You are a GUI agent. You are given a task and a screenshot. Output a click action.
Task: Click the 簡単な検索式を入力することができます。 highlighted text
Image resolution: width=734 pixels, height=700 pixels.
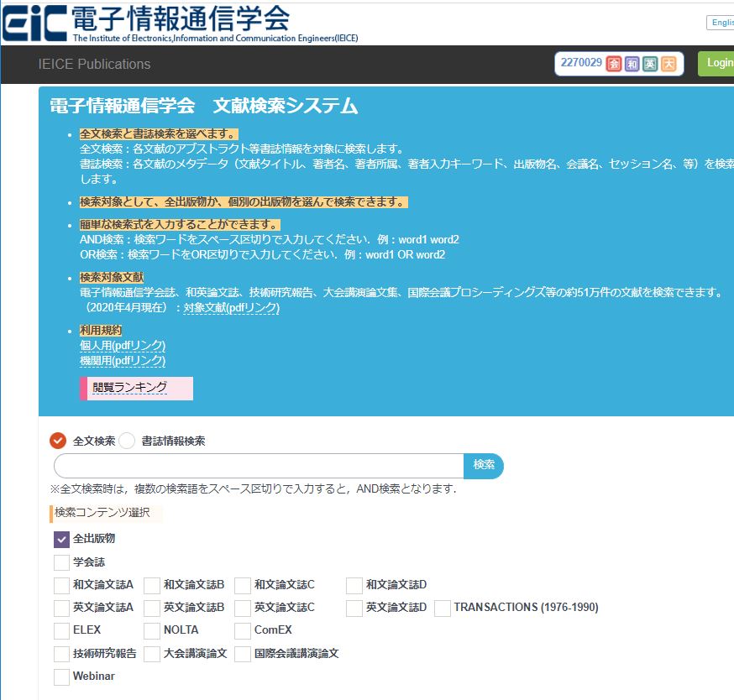click(180, 225)
